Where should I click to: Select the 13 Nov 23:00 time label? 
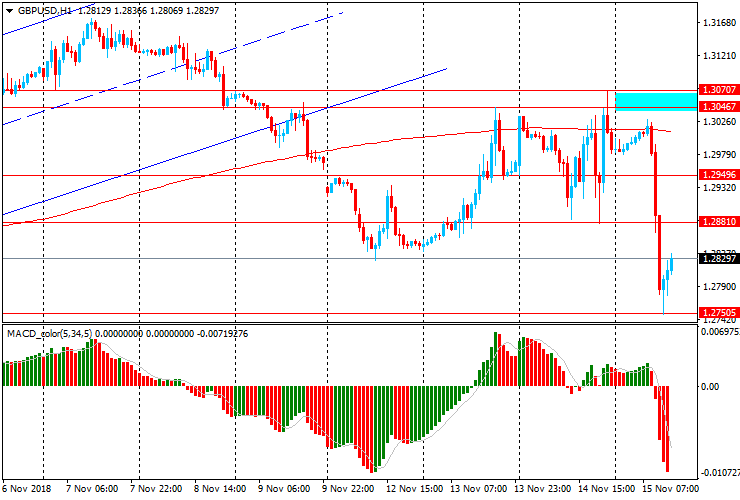[x=543, y=490]
